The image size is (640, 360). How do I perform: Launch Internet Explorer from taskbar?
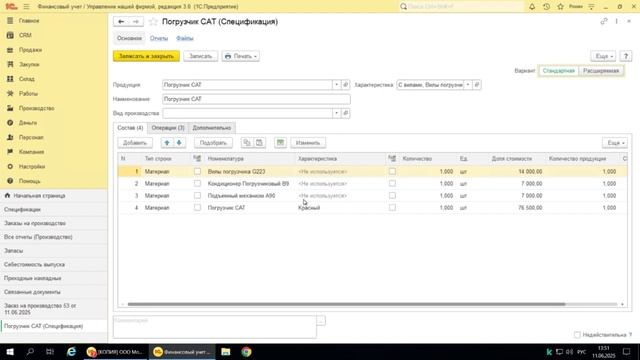71,351
